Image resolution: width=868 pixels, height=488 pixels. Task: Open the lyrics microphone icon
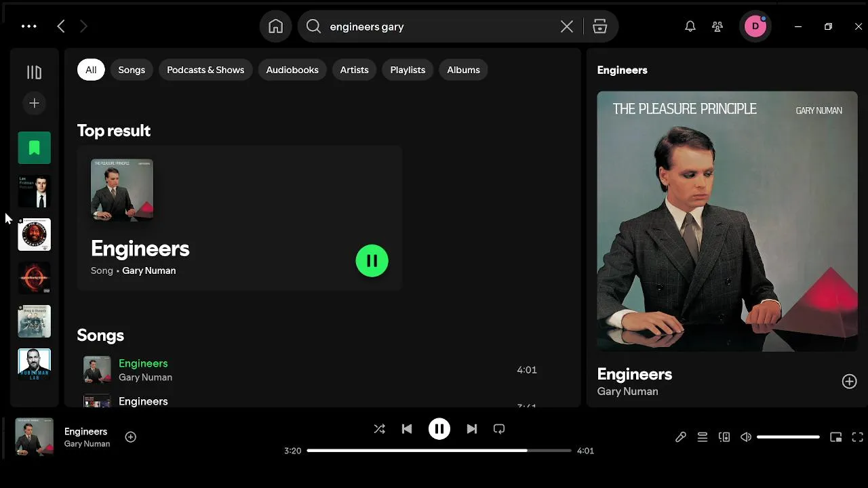[681, 437]
